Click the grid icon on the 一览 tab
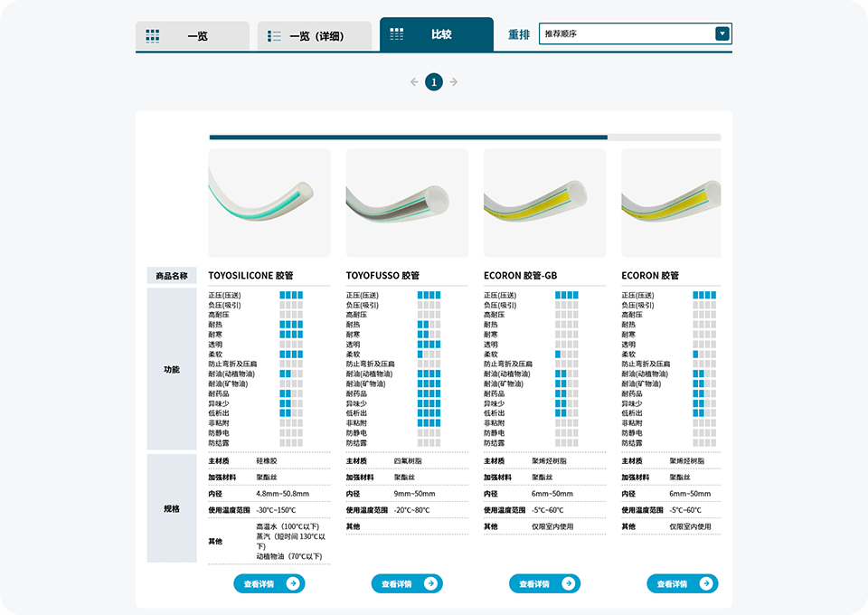 [152, 36]
